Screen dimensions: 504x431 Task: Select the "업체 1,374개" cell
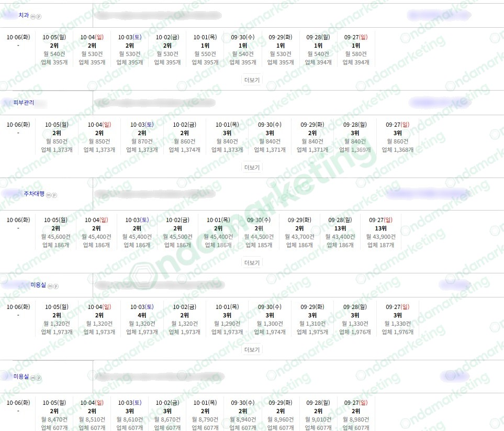pos(185,150)
